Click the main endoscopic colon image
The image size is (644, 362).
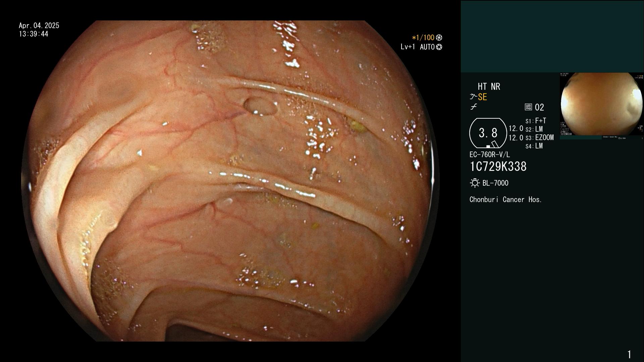tap(230, 181)
